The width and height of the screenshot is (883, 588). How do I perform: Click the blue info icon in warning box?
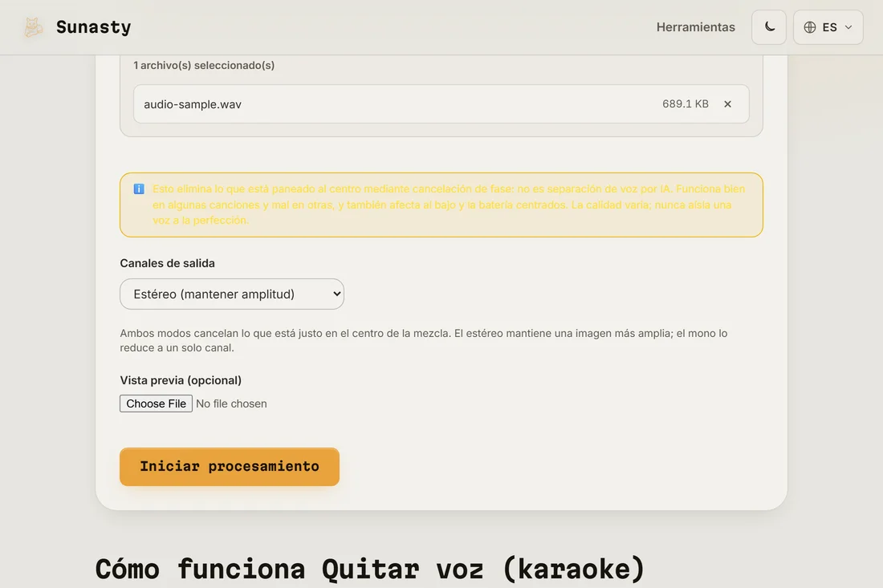point(139,189)
